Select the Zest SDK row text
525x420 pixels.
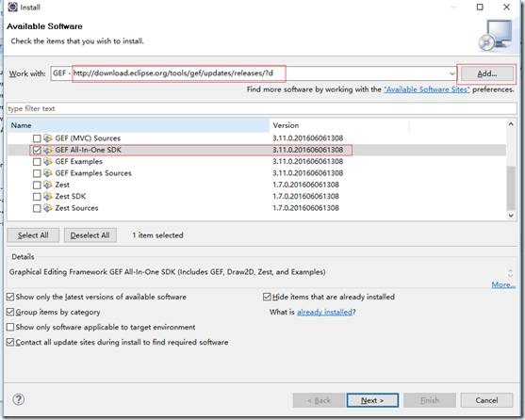pos(71,196)
